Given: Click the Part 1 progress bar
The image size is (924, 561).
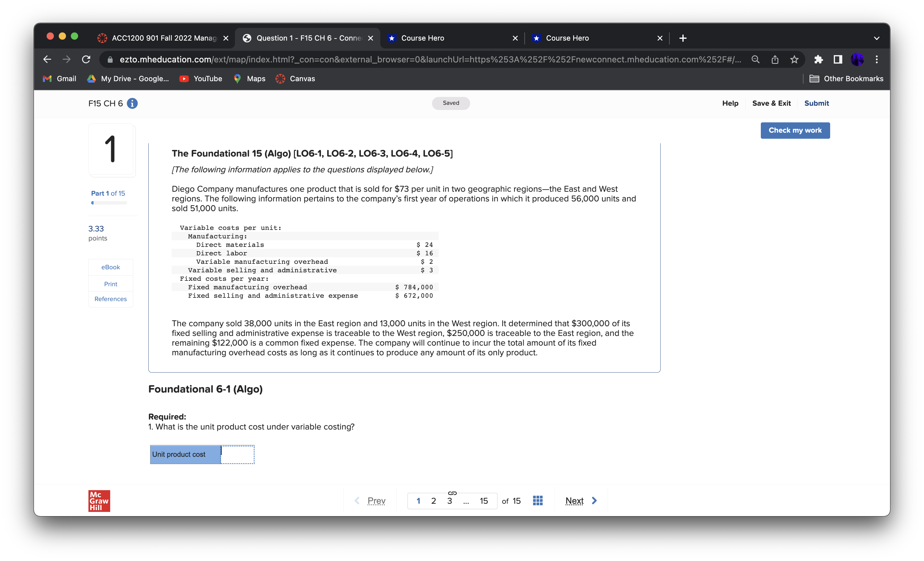Looking at the screenshot, I should [x=109, y=203].
